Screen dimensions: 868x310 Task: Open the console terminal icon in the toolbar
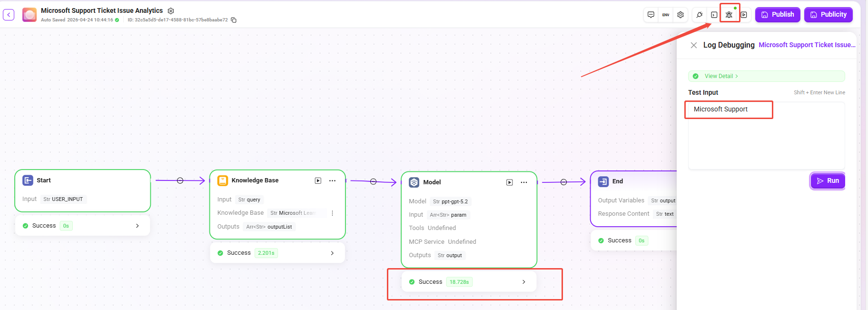point(714,15)
